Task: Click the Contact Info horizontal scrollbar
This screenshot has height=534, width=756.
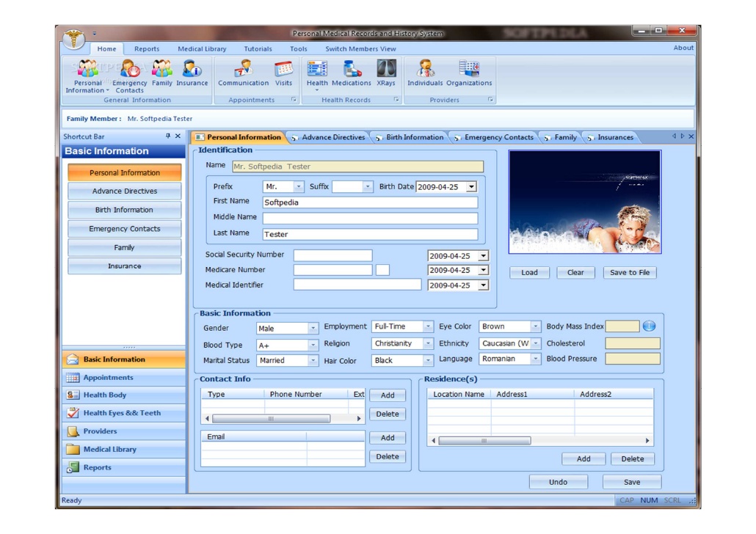Action: (271, 419)
